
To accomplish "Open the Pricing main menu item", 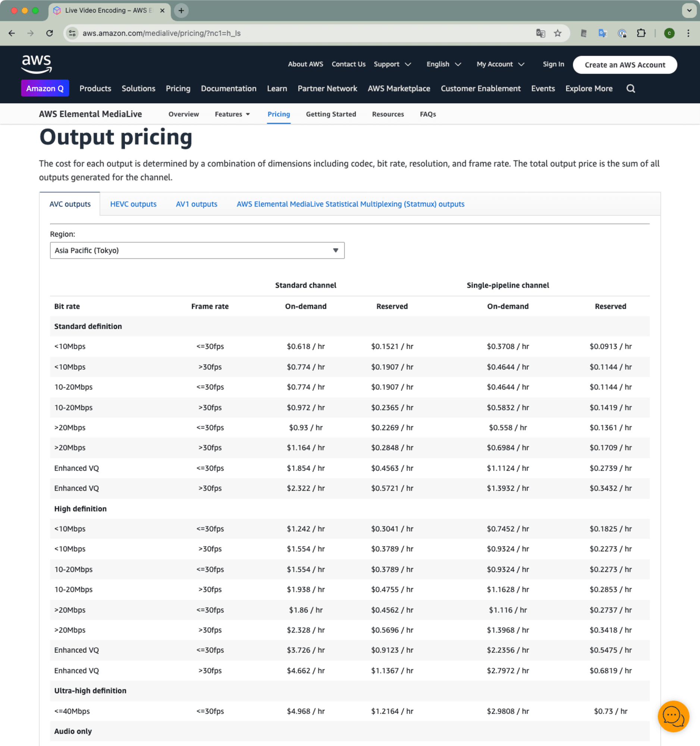I will 178,88.
